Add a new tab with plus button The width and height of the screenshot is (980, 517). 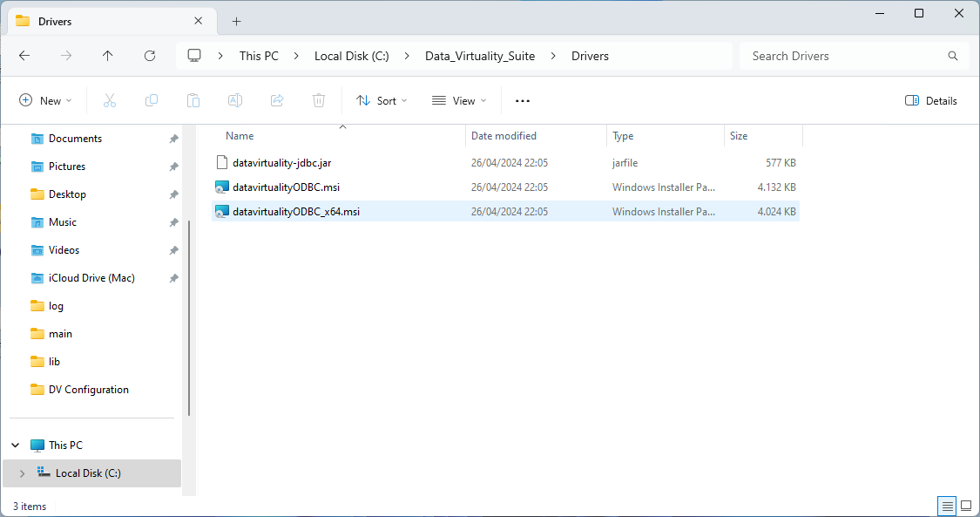pyautogui.click(x=236, y=21)
